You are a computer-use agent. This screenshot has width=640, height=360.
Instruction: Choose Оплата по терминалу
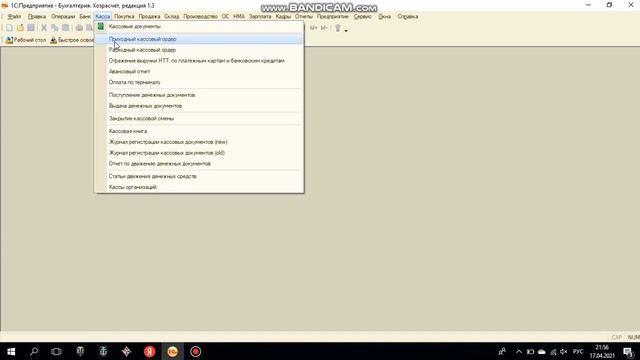(x=199, y=82)
